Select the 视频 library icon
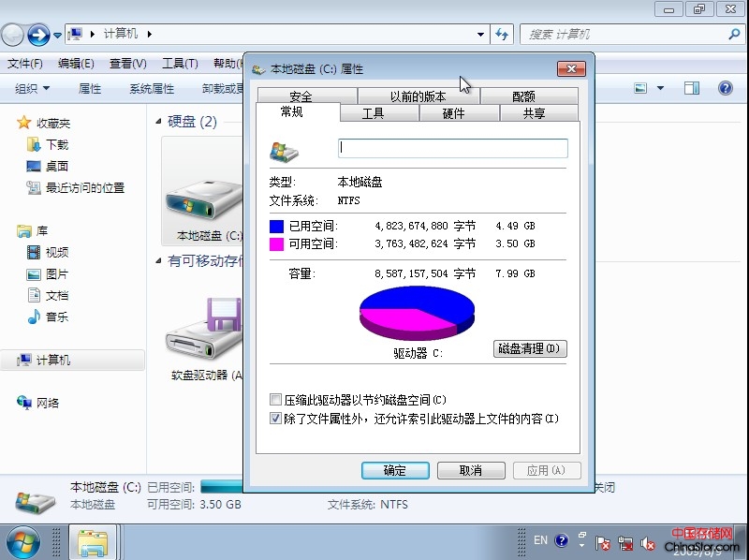This screenshot has height=560, width=749. point(34,253)
